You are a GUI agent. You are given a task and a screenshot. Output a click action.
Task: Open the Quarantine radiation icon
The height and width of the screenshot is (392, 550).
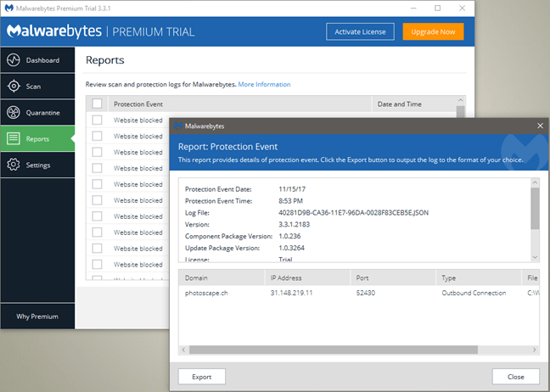tap(14, 113)
